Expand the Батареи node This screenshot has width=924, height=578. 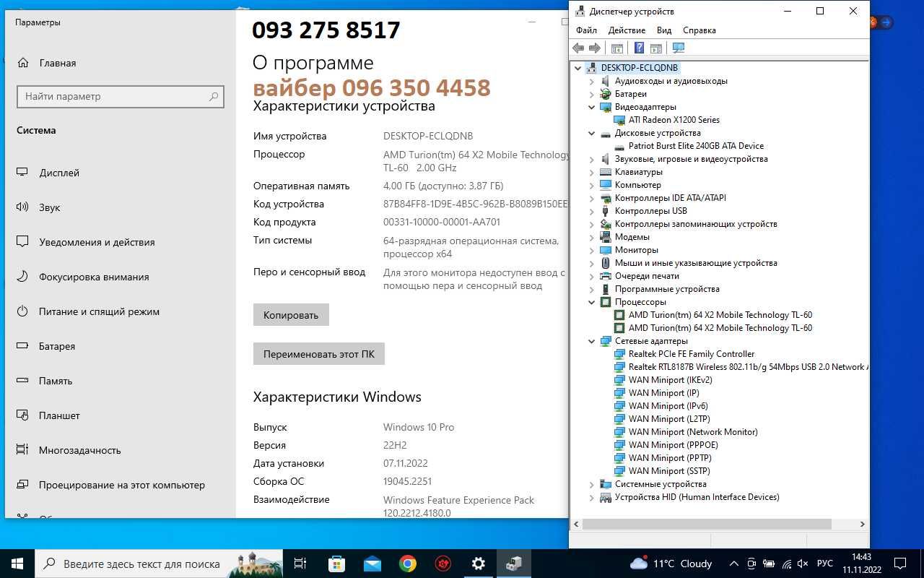592,94
